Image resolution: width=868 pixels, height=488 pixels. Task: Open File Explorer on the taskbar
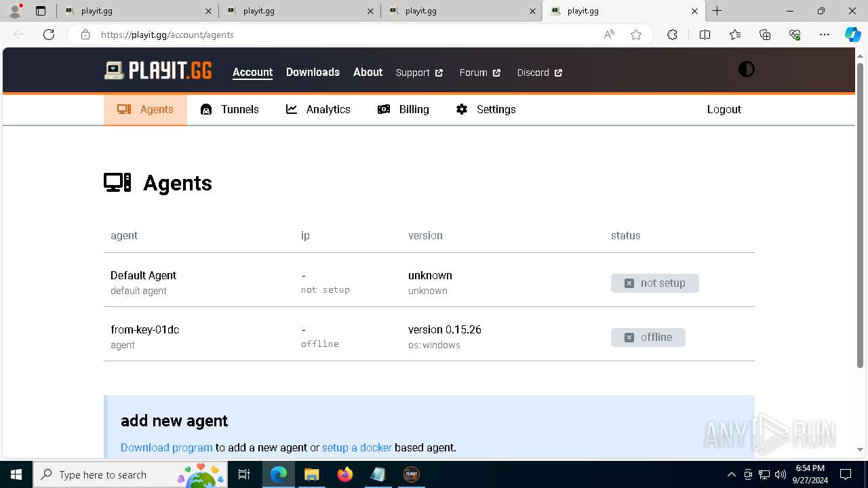click(x=311, y=474)
